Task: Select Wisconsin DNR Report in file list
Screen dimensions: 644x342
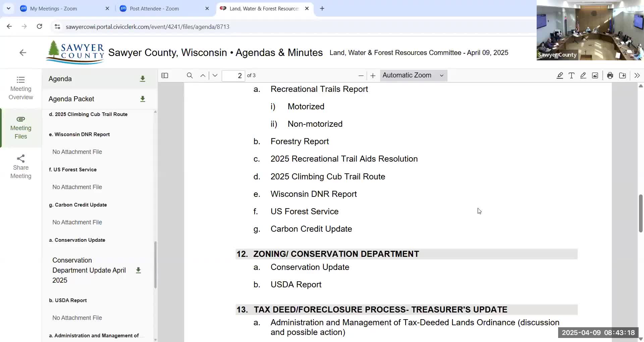Action: pyautogui.click(x=79, y=134)
